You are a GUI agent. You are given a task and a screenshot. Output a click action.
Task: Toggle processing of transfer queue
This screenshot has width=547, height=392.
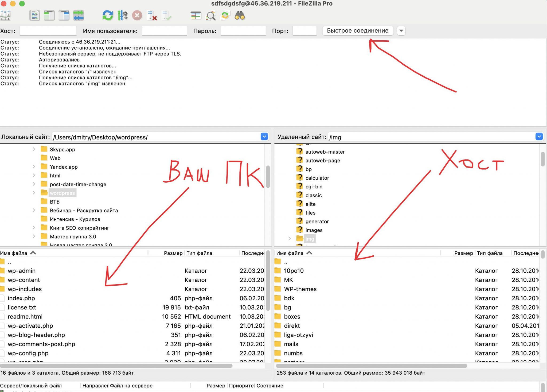122,15
